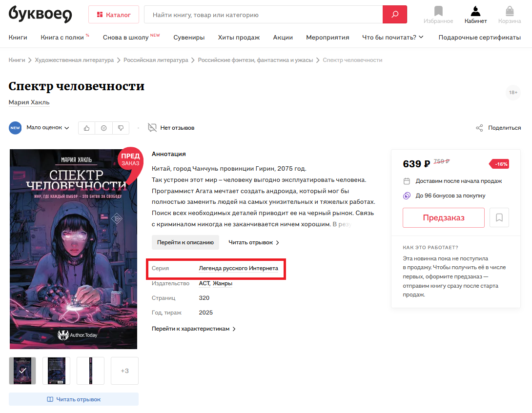
Task: Open the Легенда русского Интернета series link
Action: (238, 268)
